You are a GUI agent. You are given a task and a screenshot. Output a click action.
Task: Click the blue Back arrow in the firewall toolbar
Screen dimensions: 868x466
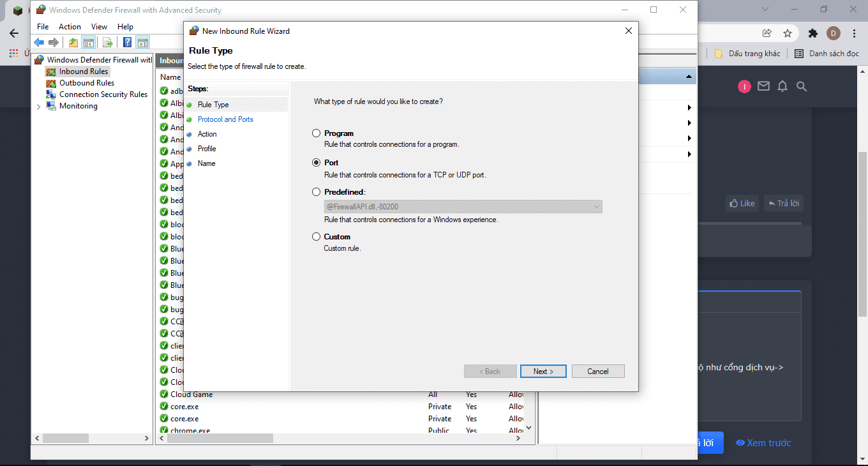(x=40, y=43)
